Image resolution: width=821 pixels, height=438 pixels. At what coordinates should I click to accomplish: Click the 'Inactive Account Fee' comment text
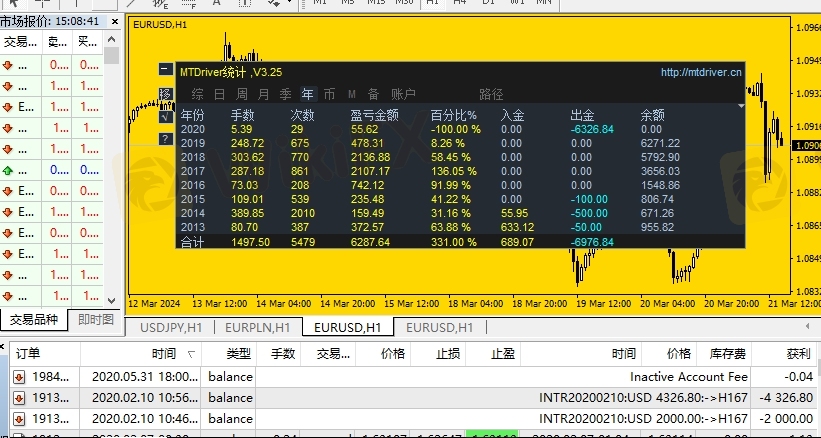point(689,377)
